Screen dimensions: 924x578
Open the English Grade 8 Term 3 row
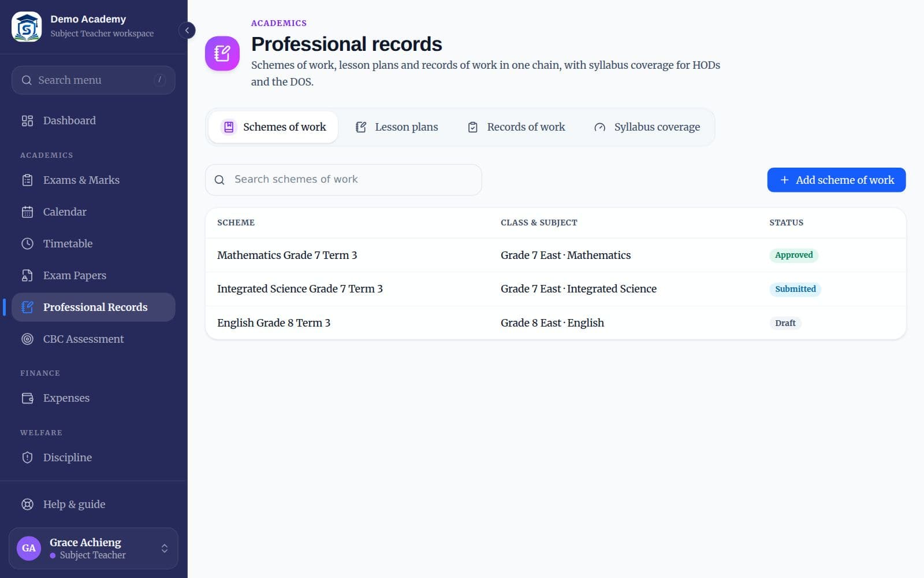[556, 323]
